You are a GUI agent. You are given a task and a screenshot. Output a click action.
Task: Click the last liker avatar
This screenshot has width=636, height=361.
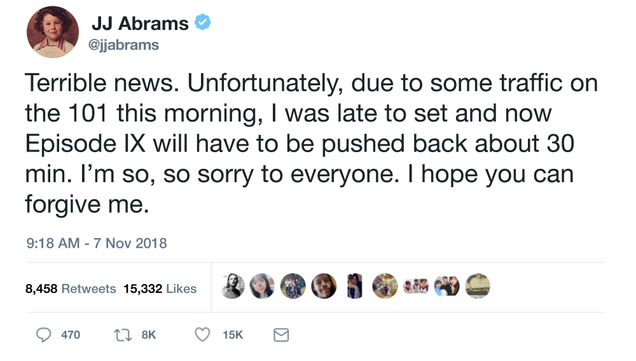click(x=477, y=286)
